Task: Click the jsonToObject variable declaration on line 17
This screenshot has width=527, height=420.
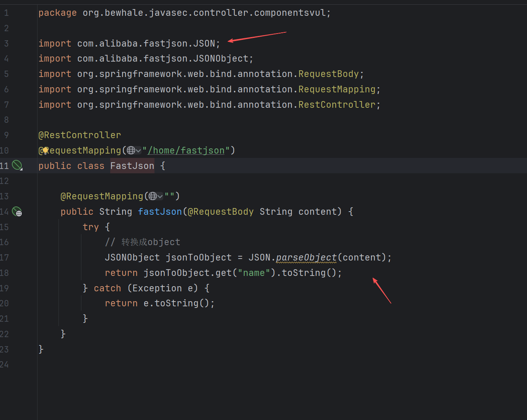Action: [198, 257]
